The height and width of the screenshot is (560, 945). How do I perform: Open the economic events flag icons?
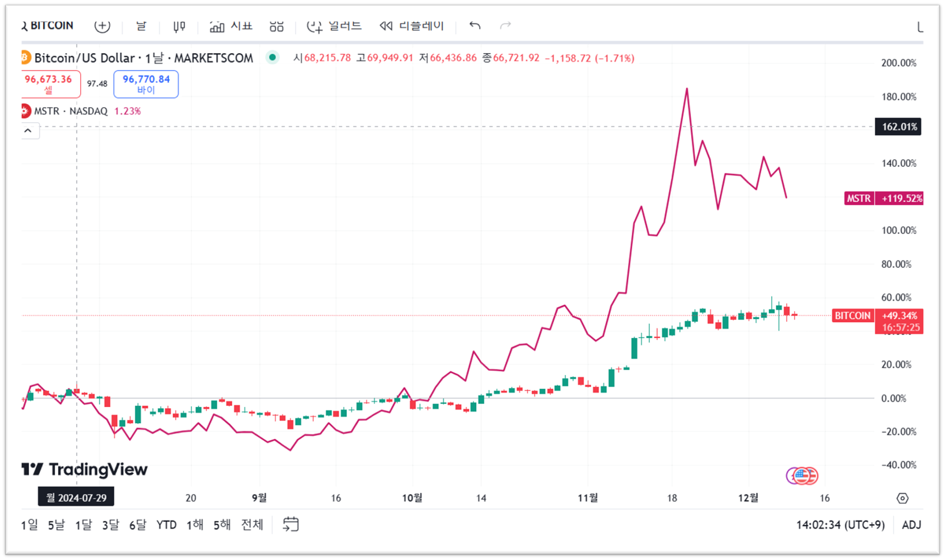pos(802,475)
